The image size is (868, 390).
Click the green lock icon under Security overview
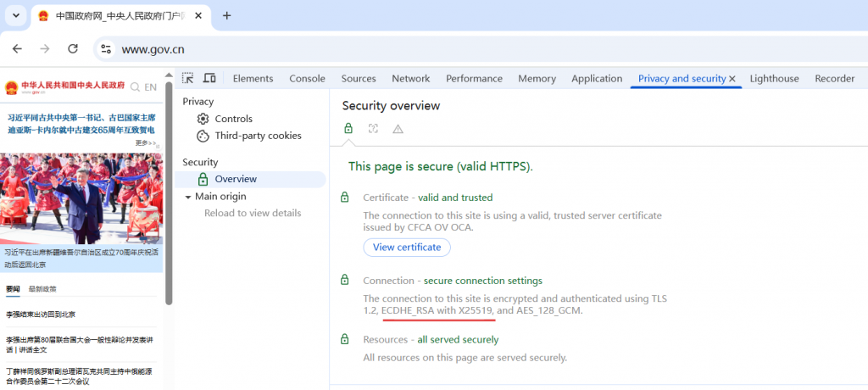click(348, 129)
